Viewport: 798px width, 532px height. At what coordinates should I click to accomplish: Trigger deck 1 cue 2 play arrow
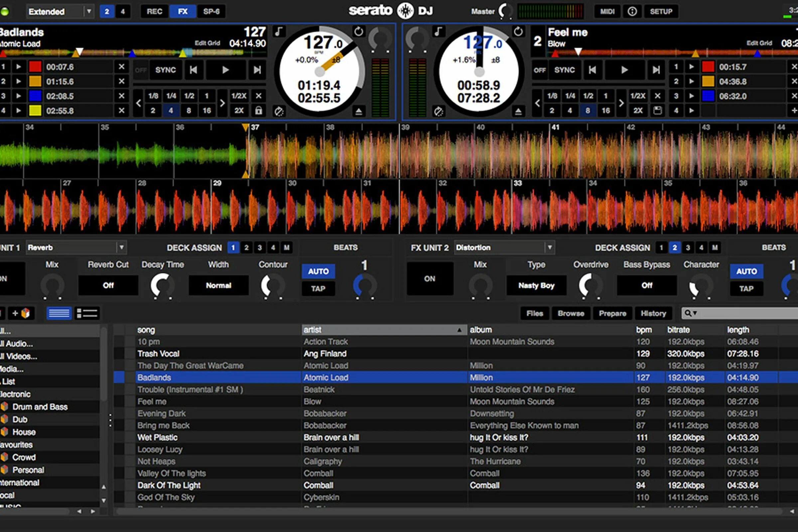pos(19,81)
